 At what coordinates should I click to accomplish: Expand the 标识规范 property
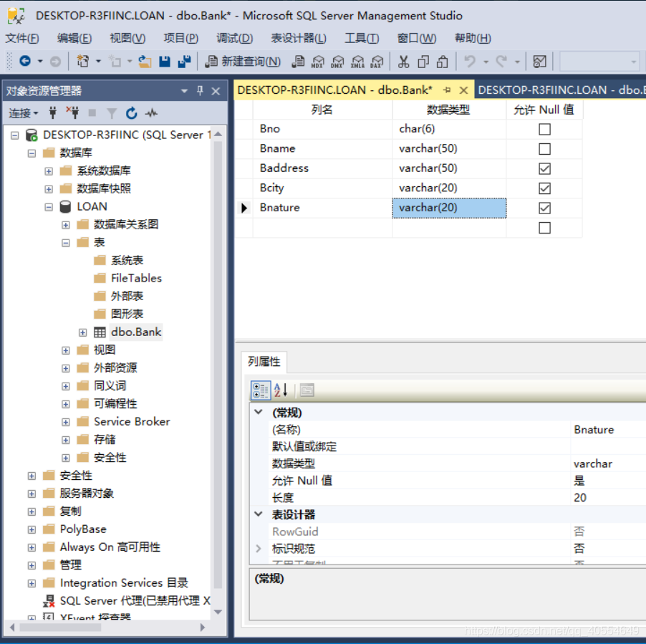[x=259, y=549]
